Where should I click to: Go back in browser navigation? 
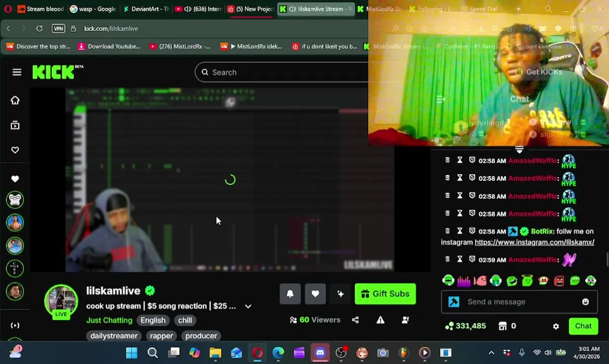pyautogui.click(x=8, y=28)
